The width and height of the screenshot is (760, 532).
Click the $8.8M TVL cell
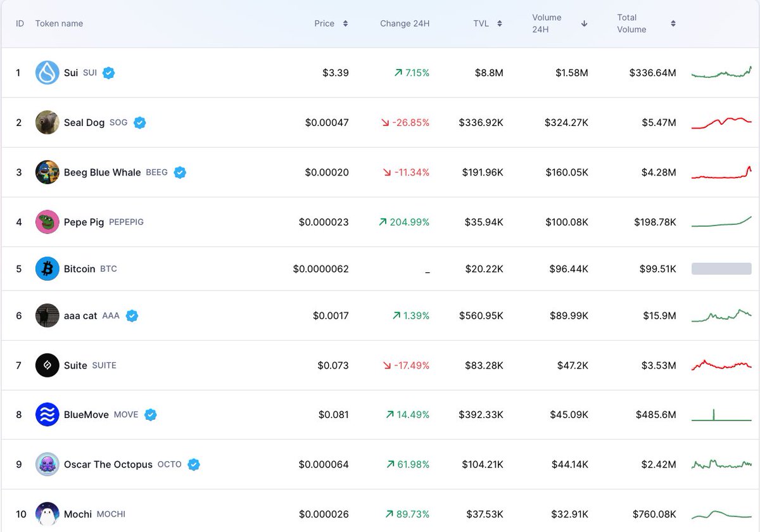[x=489, y=73]
